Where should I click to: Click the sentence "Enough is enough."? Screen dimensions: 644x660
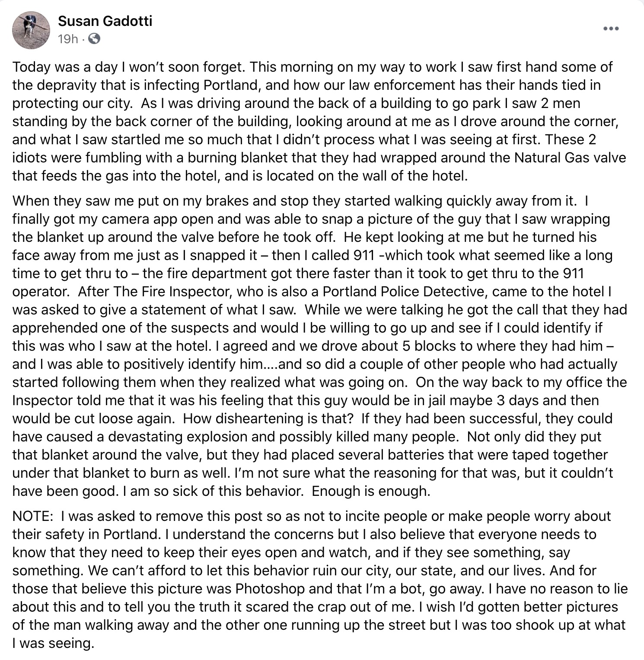(371, 491)
